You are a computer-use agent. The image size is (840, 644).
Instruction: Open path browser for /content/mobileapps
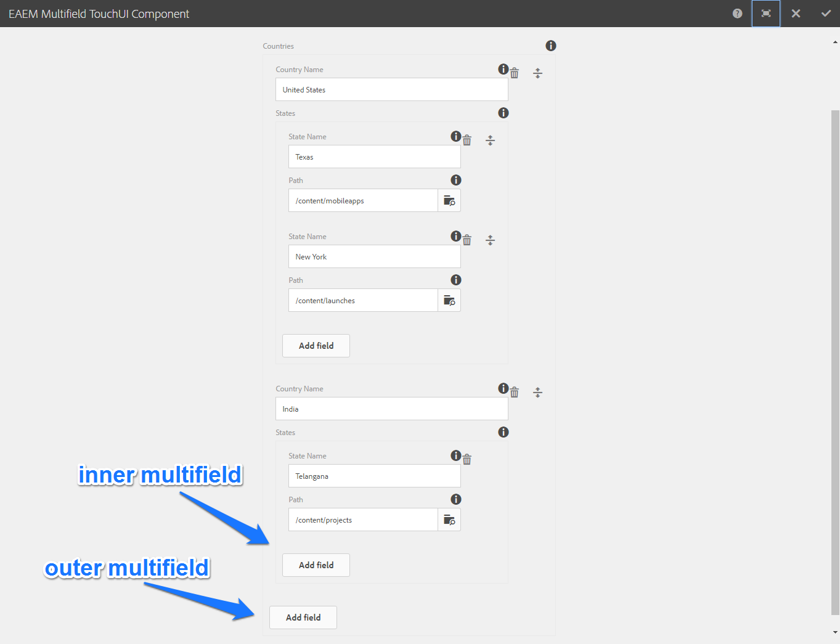tap(449, 200)
